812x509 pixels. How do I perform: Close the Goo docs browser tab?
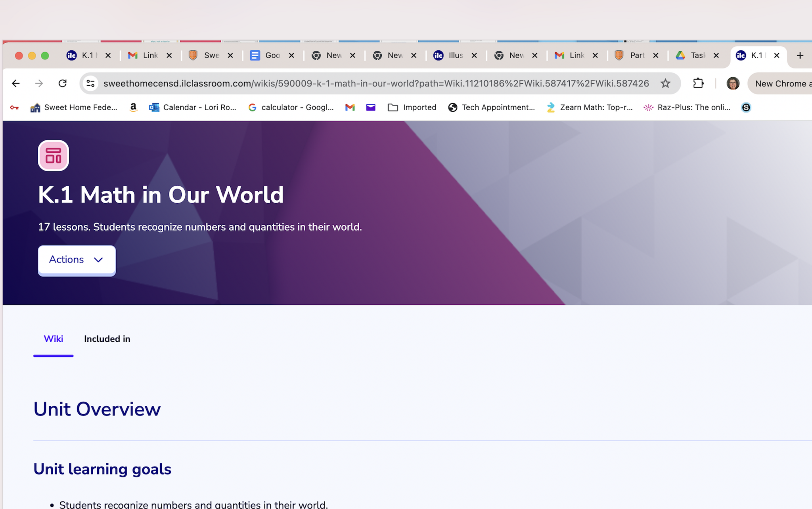291,55
